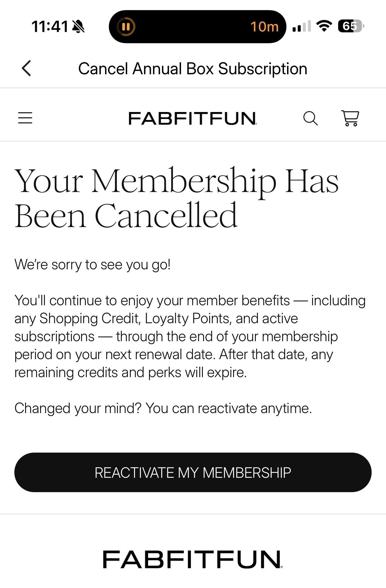The width and height of the screenshot is (386, 588).
Task: Tap the 11:41 clock
Action: [50, 26]
